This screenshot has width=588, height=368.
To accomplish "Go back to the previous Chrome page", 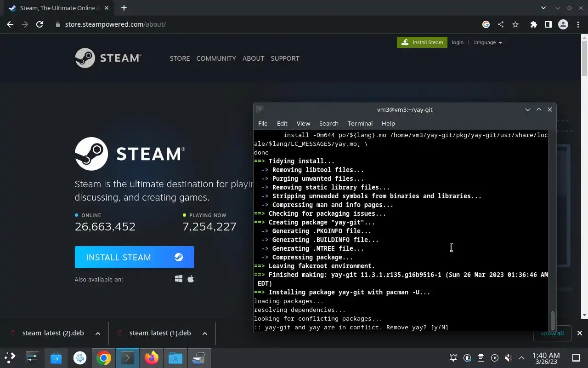I will tap(10, 24).
